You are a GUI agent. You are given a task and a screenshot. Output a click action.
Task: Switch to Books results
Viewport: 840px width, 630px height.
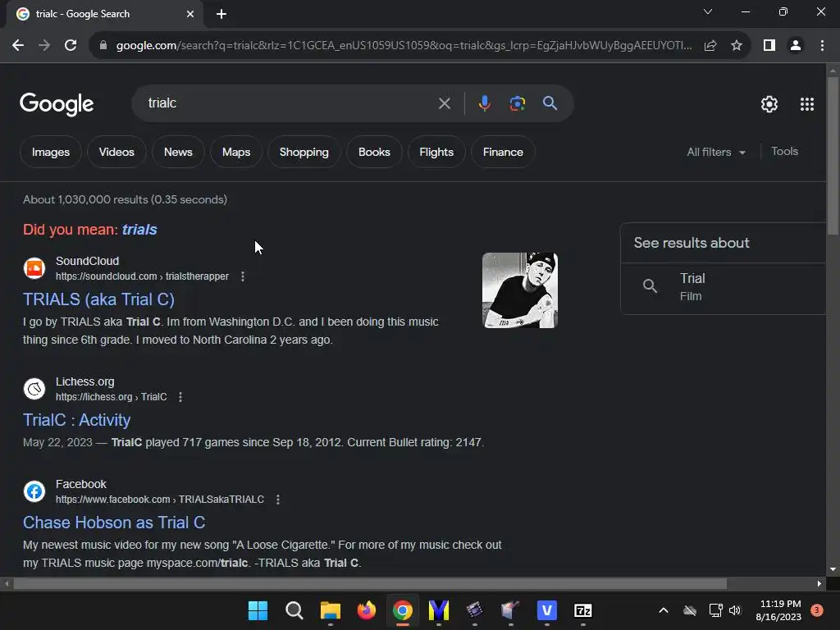374,152
